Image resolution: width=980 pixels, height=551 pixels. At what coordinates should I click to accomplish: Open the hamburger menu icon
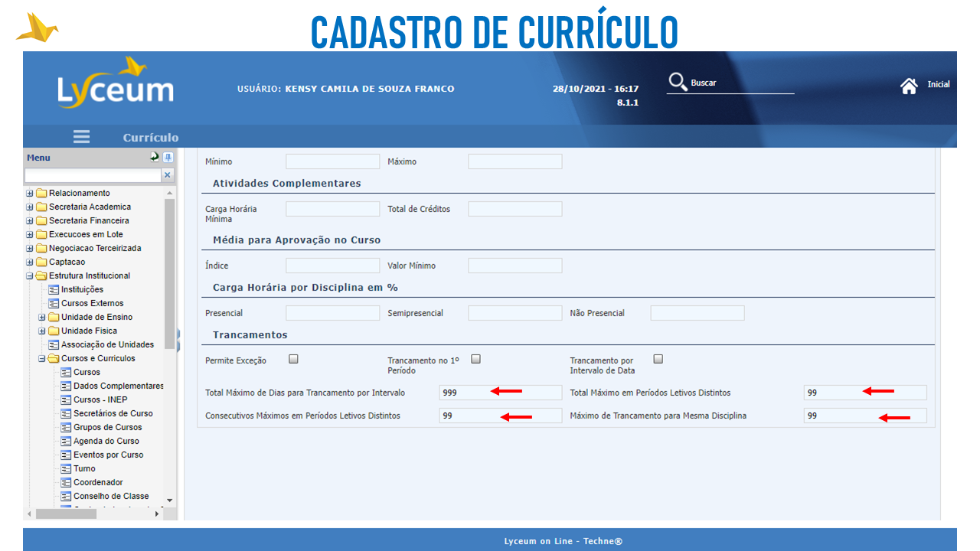tap(81, 137)
